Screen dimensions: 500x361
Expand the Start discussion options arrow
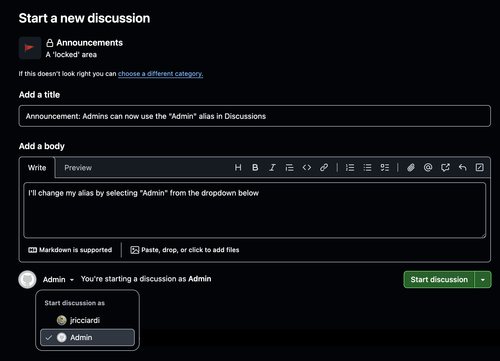point(483,280)
